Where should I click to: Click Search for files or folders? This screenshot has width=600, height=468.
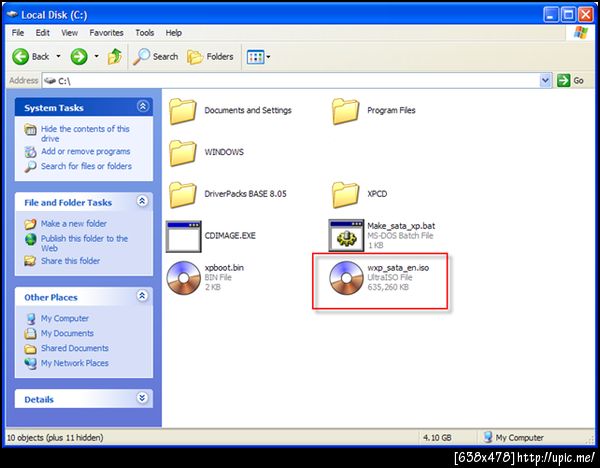86,166
